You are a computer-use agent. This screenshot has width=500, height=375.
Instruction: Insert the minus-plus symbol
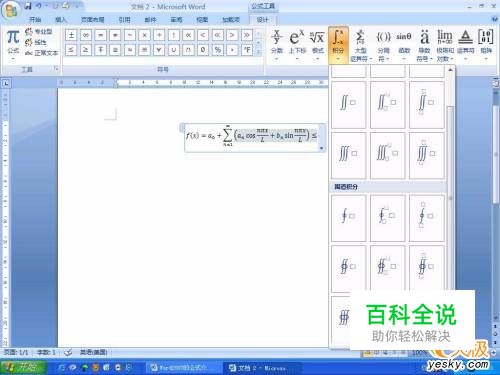click(x=101, y=50)
